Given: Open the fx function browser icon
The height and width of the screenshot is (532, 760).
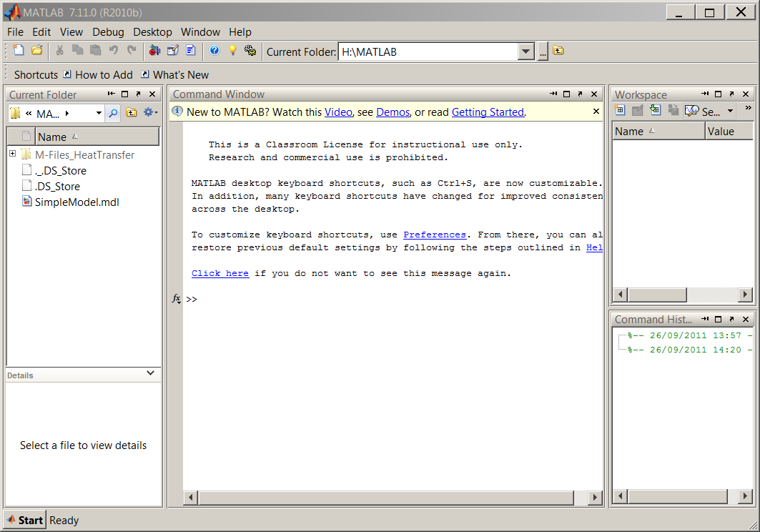Looking at the screenshot, I should pyautogui.click(x=177, y=299).
